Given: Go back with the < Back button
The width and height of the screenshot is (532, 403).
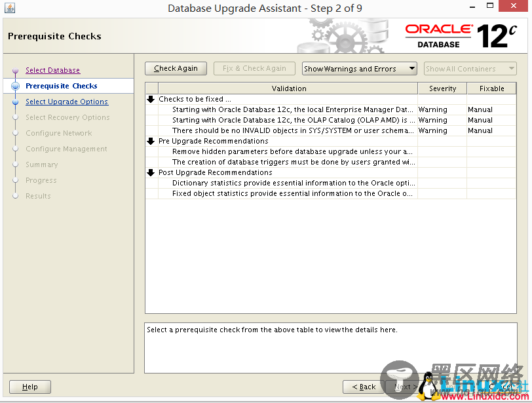Looking at the screenshot, I should point(364,387).
